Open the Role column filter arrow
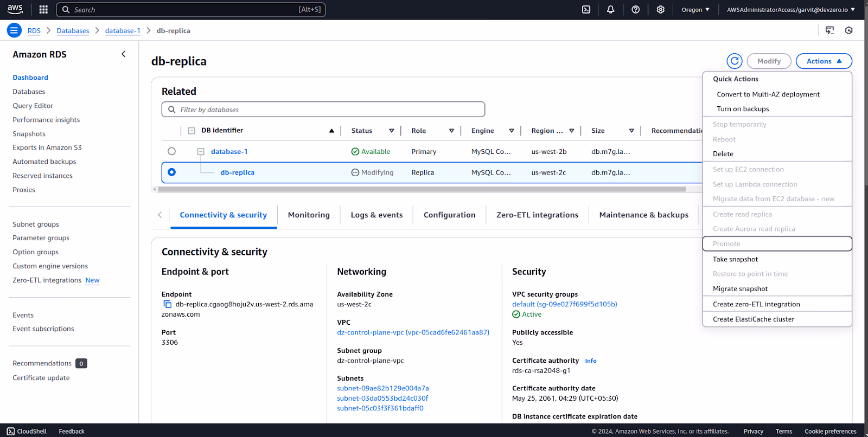 click(451, 131)
